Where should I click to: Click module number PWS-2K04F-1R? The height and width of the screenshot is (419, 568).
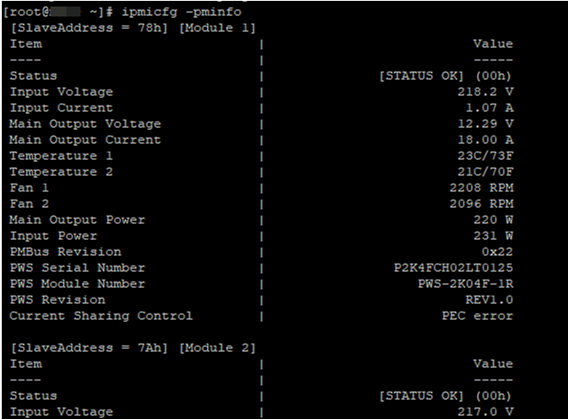point(465,284)
